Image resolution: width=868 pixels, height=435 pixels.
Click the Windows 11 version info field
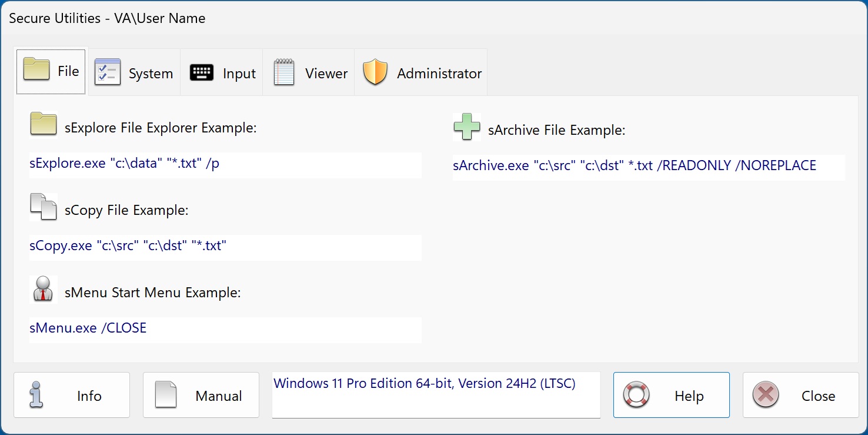pyautogui.click(x=436, y=395)
